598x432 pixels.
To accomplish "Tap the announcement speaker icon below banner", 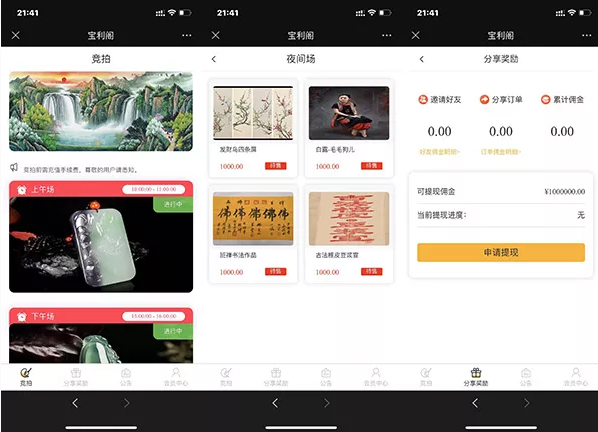I will click(14, 167).
